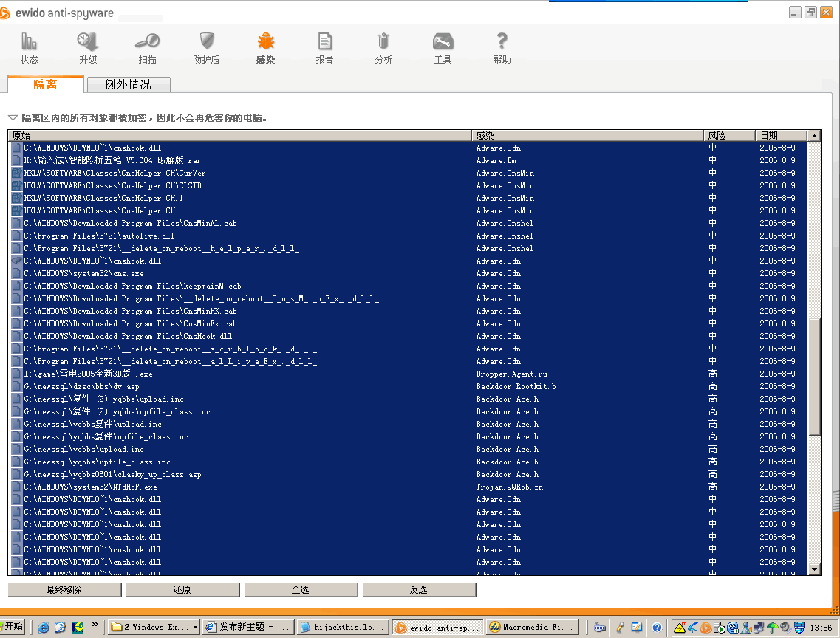840x638 pixels.
Task: Sort list by 风险 column header
Action: click(x=728, y=135)
